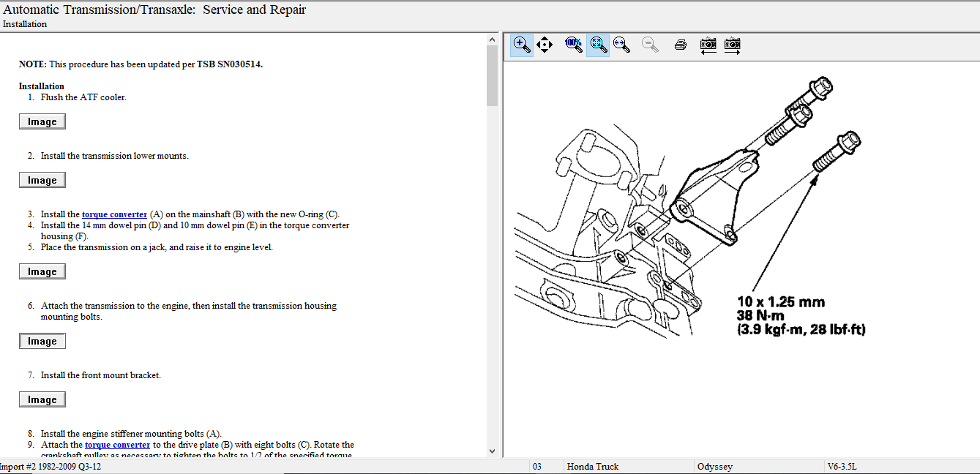Click the zoom out magnifier icon
This screenshot has height=474, width=980.
649,45
